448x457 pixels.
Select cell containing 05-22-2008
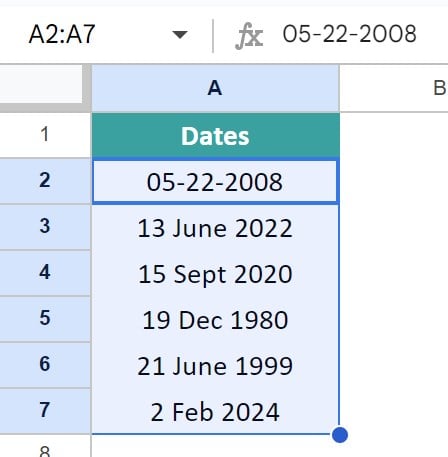215,182
